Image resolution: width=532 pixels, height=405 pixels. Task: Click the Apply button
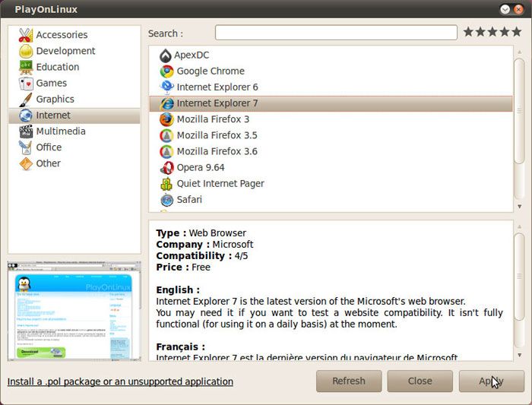[492, 381]
